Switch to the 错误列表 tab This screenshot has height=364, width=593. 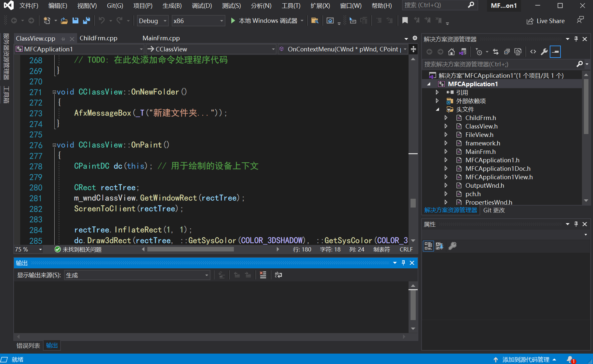tap(28, 345)
